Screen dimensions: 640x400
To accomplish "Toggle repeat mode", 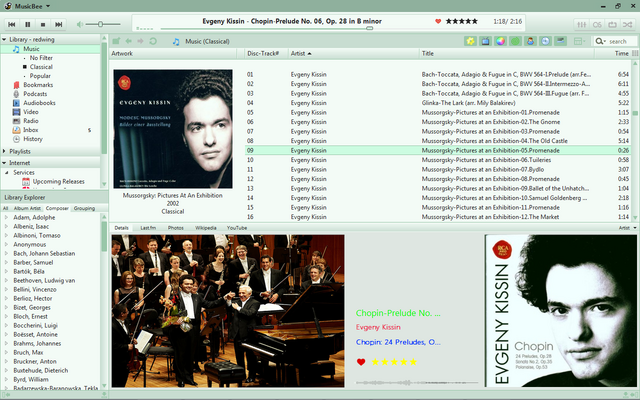I will coord(612,24).
